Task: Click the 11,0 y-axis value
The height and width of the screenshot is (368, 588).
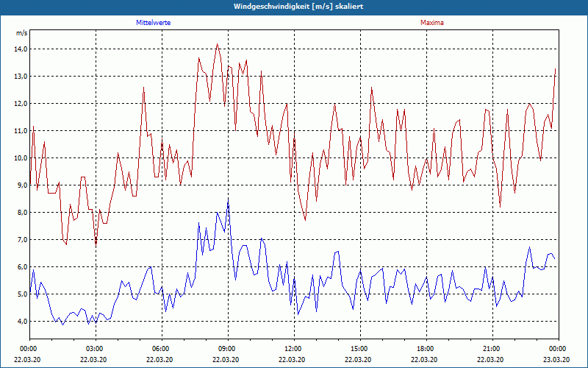Action: [21, 131]
